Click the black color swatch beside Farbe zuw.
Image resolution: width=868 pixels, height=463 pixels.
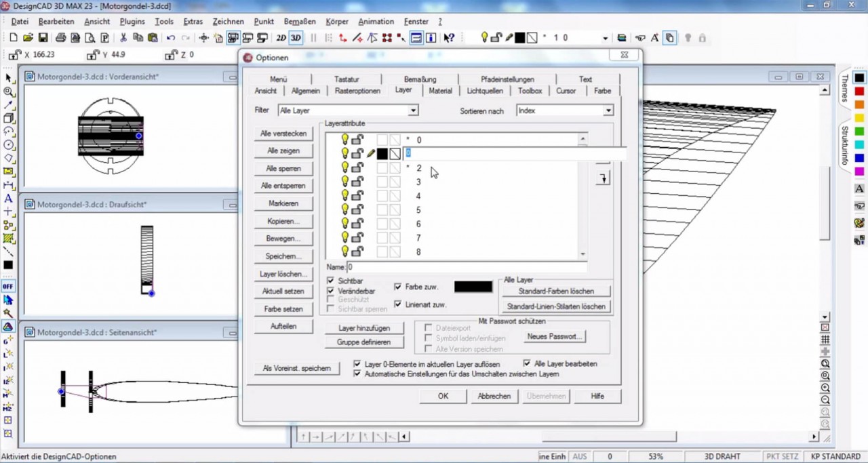[473, 286]
